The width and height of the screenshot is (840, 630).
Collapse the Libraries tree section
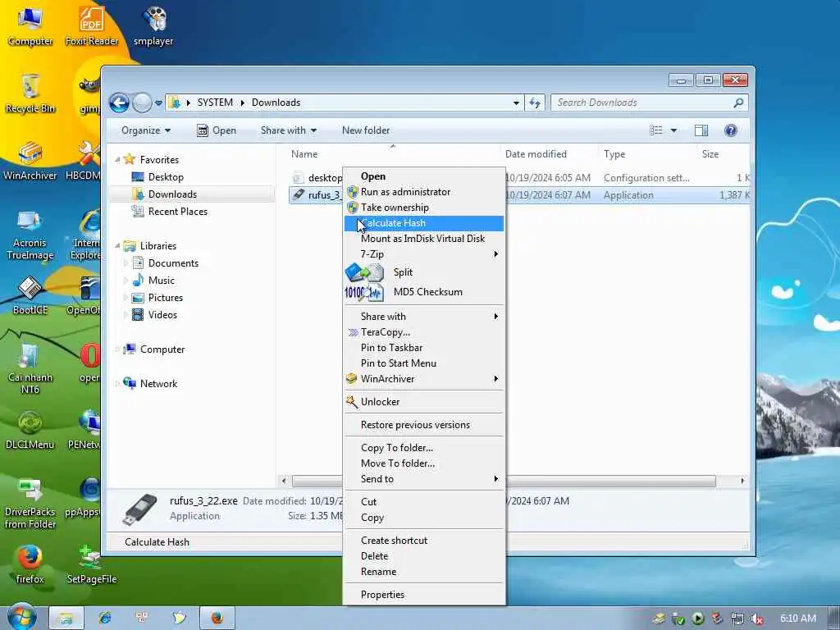pos(117,245)
